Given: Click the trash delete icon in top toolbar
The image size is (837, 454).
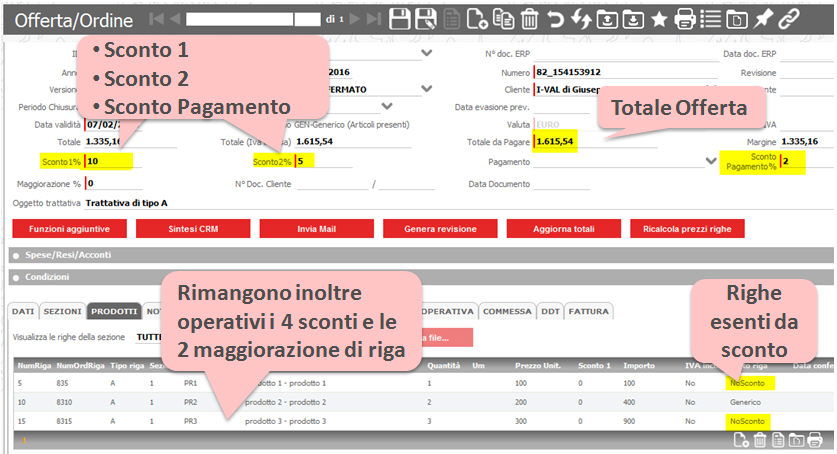Looking at the screenshot, I should point(530,18).
